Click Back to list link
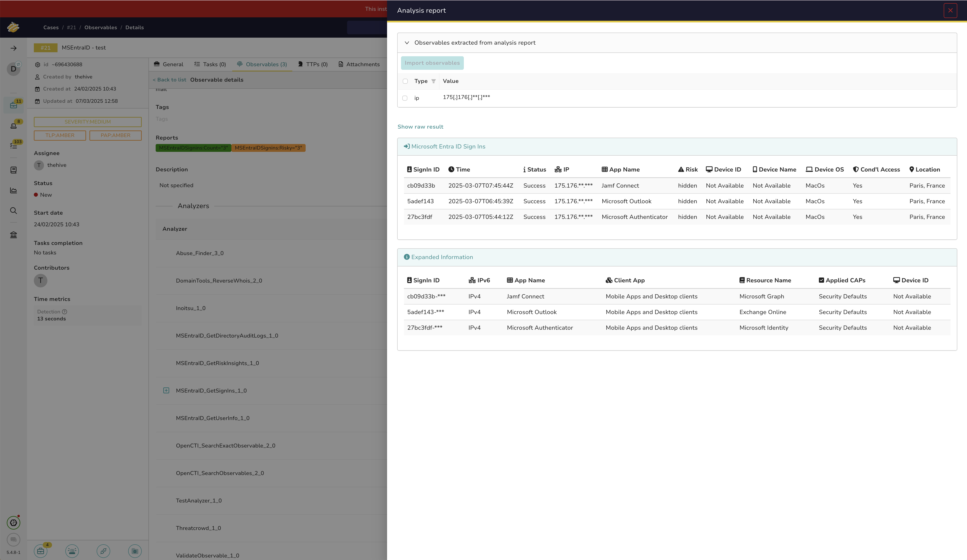Screen dimensions: 967x560 170,80
